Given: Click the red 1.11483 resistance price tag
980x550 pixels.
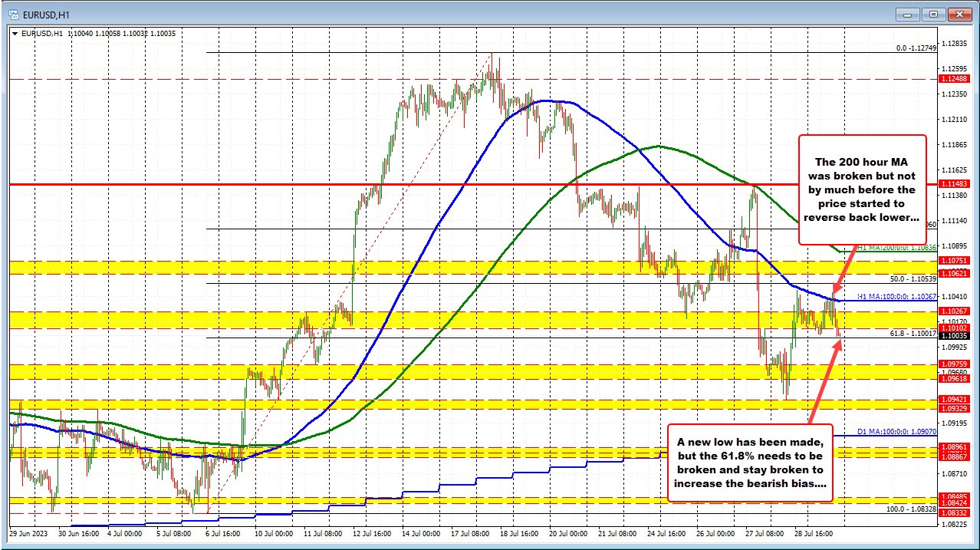Looking at the screenshot, I should [954, 183].
